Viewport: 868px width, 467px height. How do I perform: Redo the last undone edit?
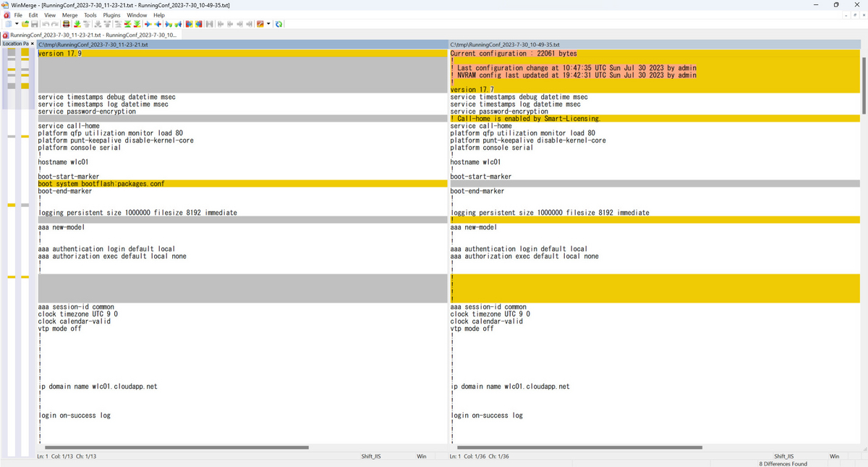[x=55, y=24]
